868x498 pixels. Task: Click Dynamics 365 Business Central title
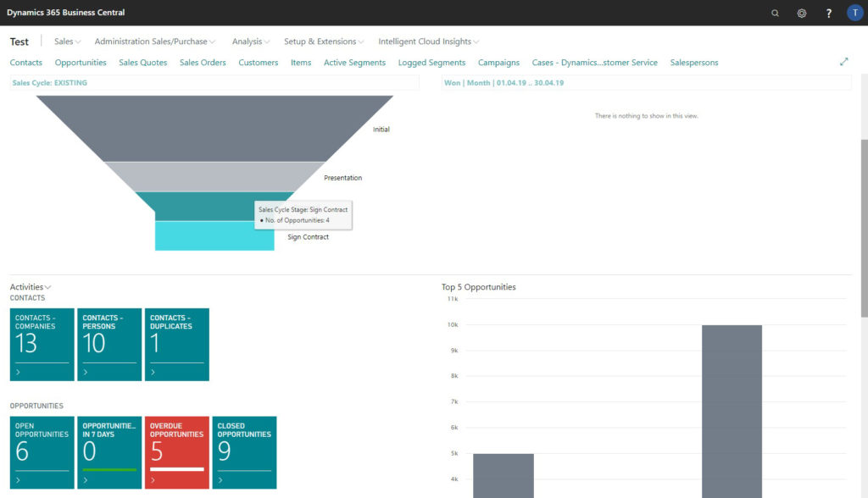[x=65, y=12]
